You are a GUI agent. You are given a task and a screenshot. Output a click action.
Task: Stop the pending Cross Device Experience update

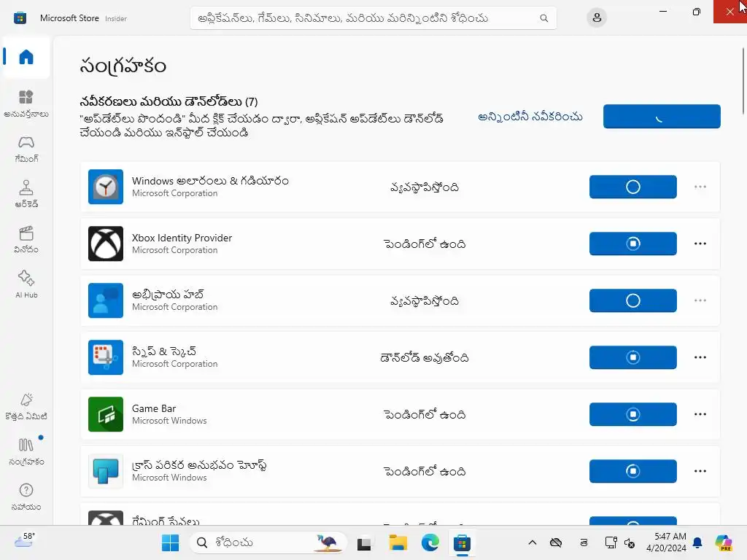632,471
